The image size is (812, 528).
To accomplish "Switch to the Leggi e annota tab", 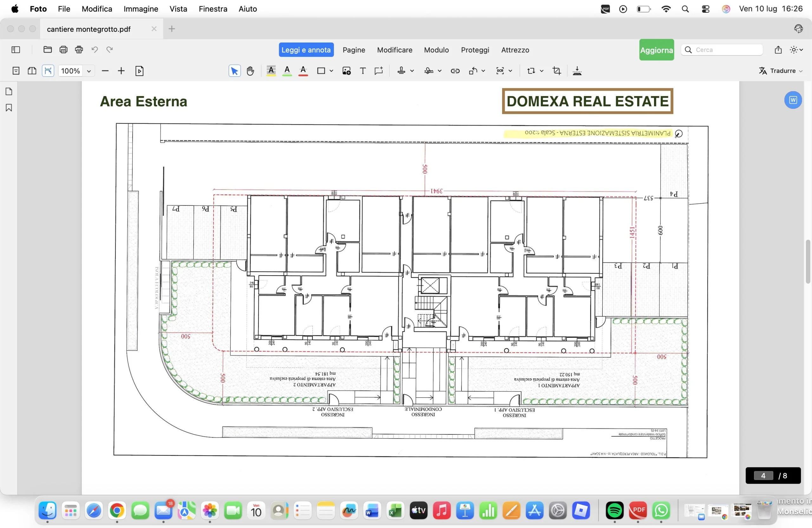I will (306, 50).
